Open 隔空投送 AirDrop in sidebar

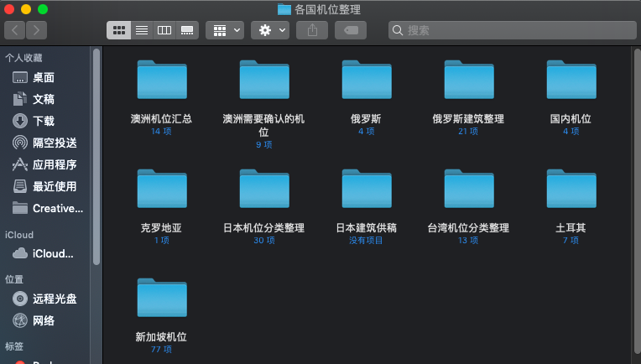pyautogui.click(x=54, y=143)
